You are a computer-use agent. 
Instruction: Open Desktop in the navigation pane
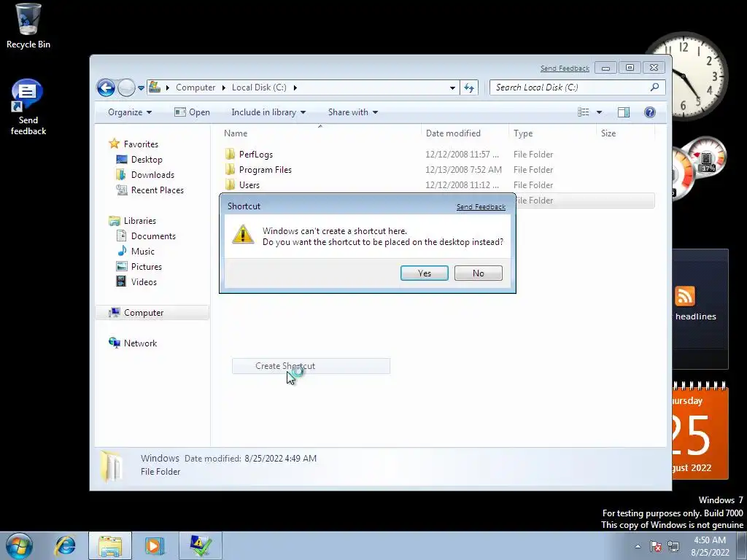tap(147, 160)
